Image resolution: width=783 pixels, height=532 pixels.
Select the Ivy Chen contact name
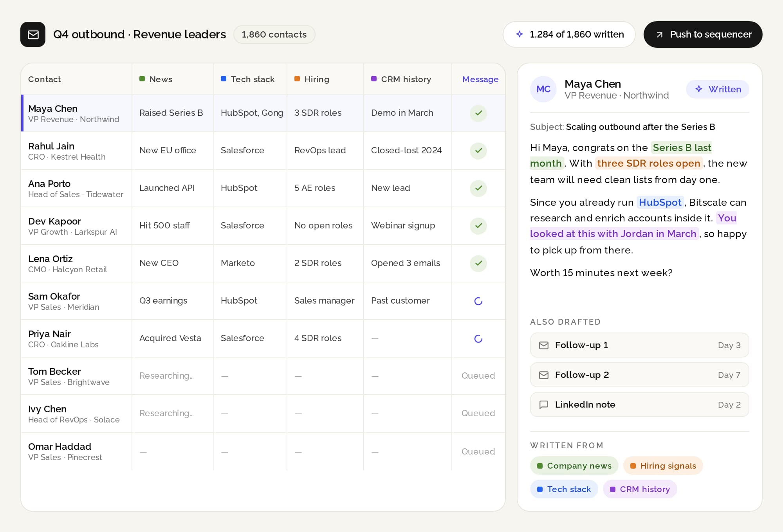(x=47, y=409)
